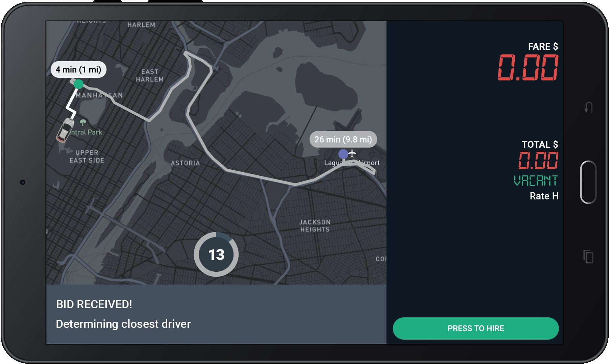Tap the tablet back navigation icon
This screenshot has width=609, height=364.
tap(588, 107)
